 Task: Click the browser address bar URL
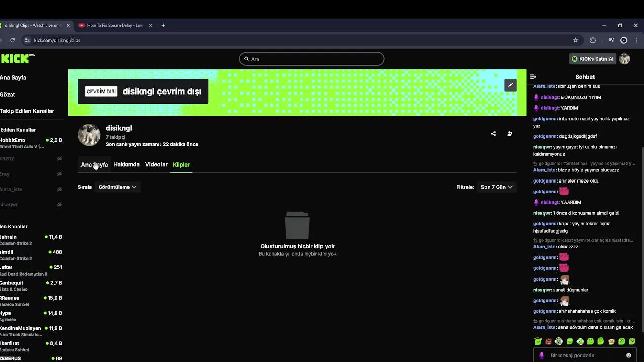click(x=57, y=40)
